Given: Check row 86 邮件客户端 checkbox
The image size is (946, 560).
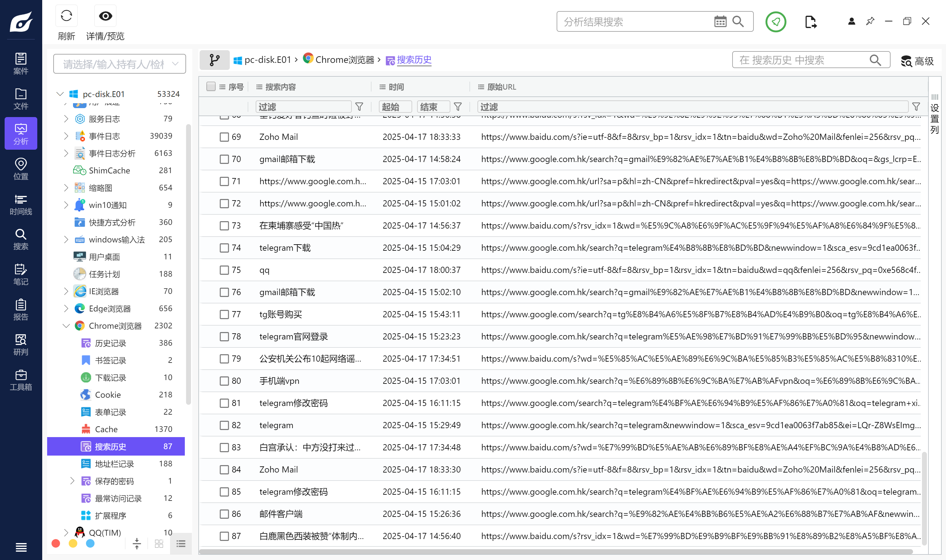Looking at the screenshot, I should [x=224, y=513].
